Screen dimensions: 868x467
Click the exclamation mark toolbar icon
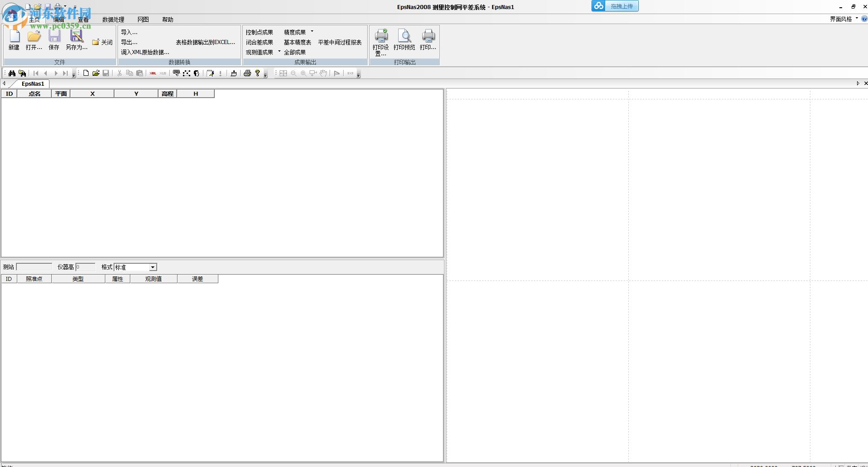pos(221,73)
